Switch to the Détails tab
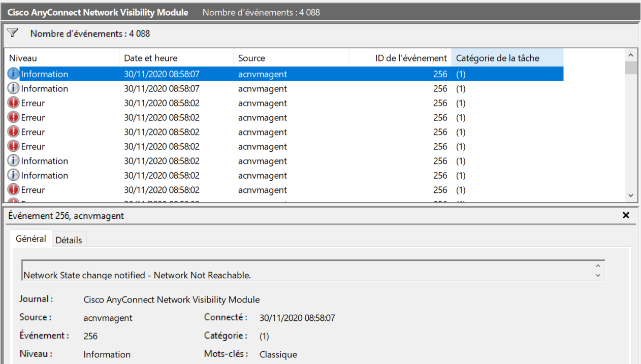641x364 pixels. (69, 240)
